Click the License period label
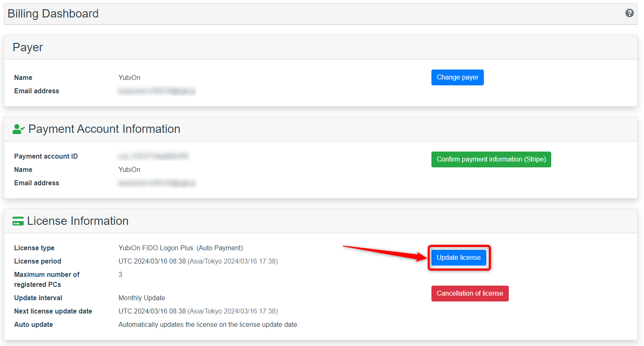This screenshot has width=644, height=346. 38,261
